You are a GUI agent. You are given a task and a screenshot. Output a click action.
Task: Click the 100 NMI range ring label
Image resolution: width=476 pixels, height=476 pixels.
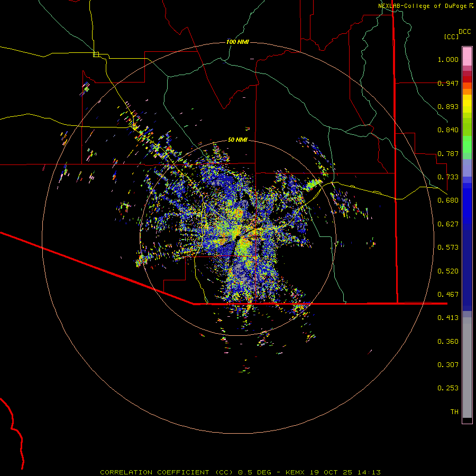[x=237, y=42]
